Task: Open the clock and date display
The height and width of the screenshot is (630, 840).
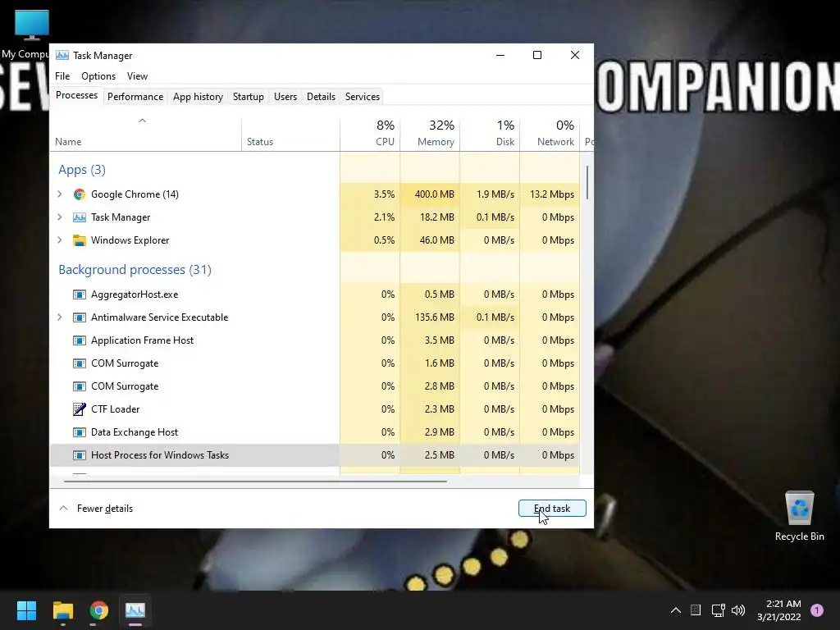Action: tap(779, 610)
